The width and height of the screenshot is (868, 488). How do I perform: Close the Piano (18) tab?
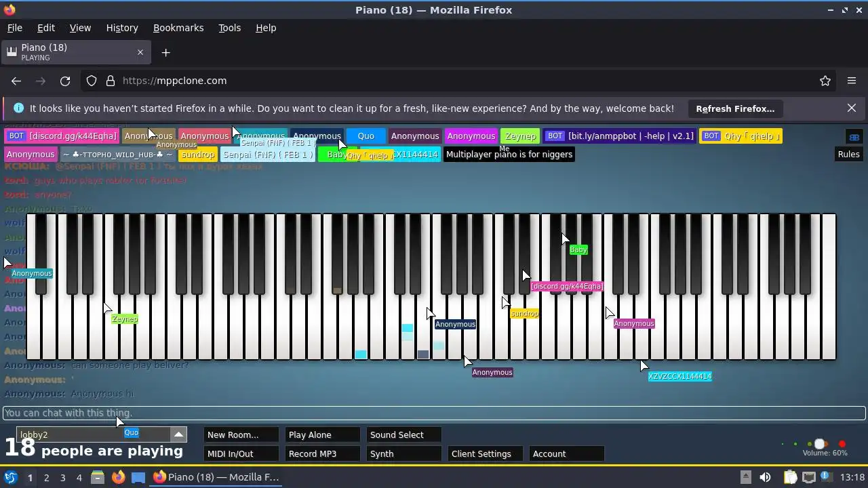140,52
